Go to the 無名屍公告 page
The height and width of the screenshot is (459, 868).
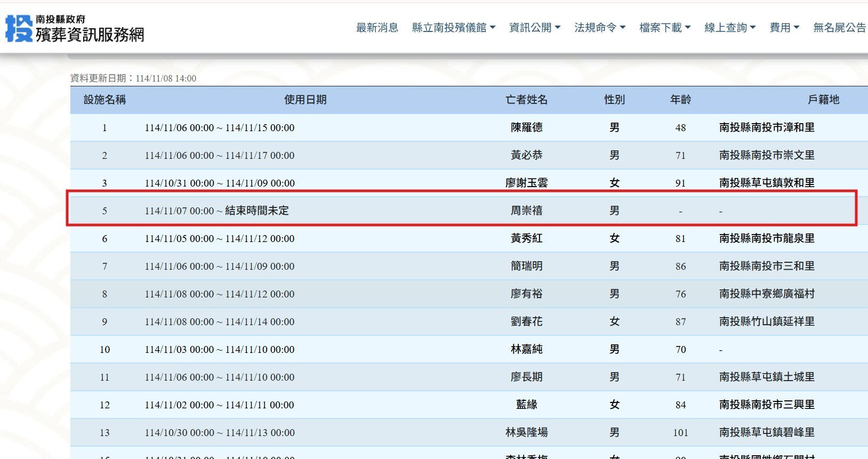(x=839, y=28)
